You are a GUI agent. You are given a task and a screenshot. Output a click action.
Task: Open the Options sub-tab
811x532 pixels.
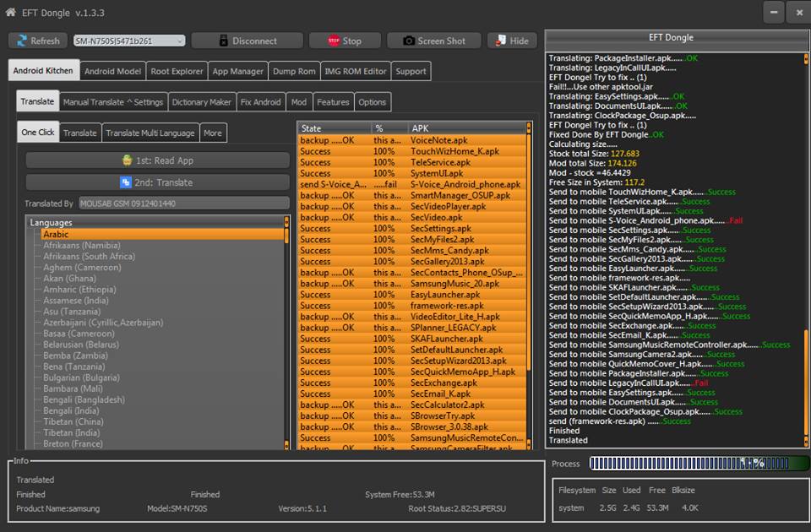pyautogui.click(x=373, y=102)
